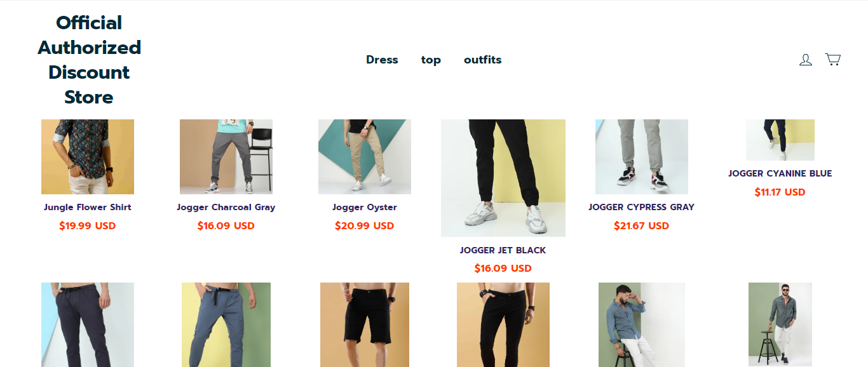Image resolution: width=868 pixels, height=367 pixels.
Task: Open the Jungle Flower Shirt product link
Action: (88, 207)
